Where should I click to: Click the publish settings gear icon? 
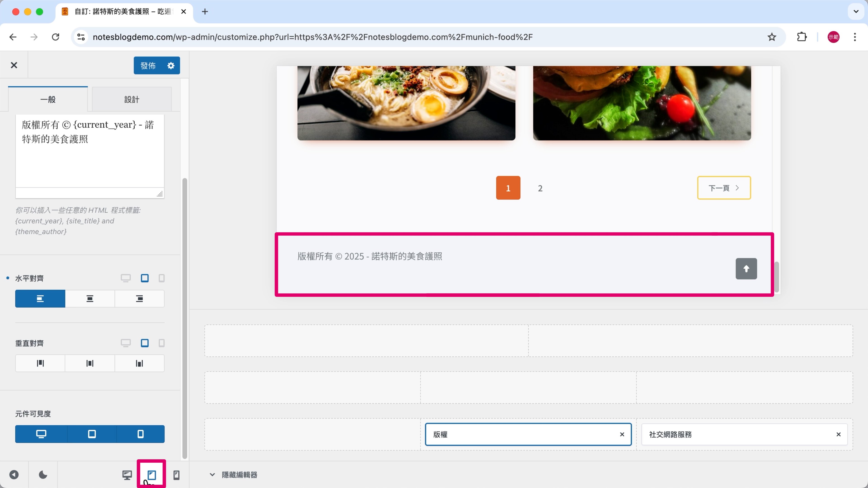[x=171, y=65]
